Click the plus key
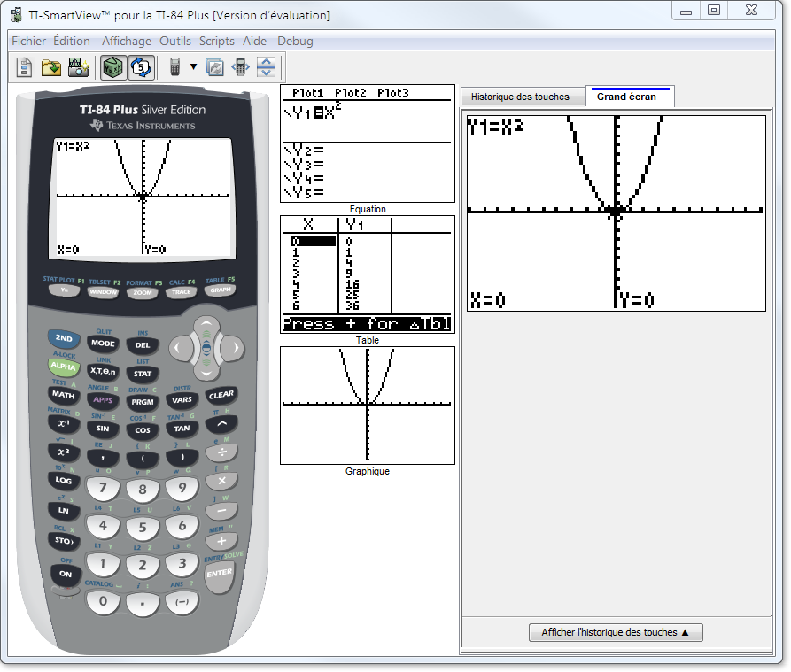 (221, 542)
